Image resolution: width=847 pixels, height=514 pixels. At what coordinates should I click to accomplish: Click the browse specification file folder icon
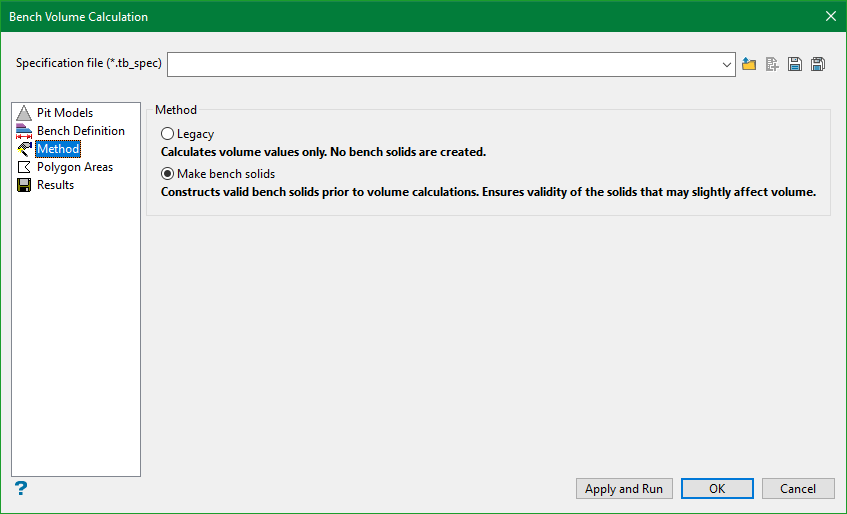coord(749,65)
